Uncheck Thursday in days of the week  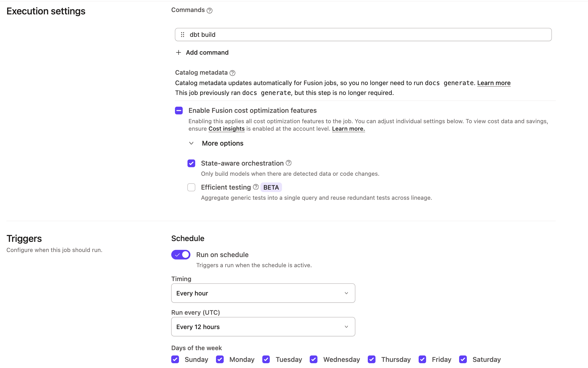tap(371, 359)
